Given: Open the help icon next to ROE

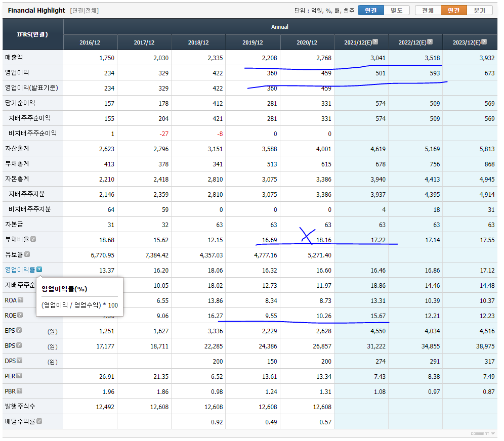Looking at the screenshot, I should click(x=20, y=315).
